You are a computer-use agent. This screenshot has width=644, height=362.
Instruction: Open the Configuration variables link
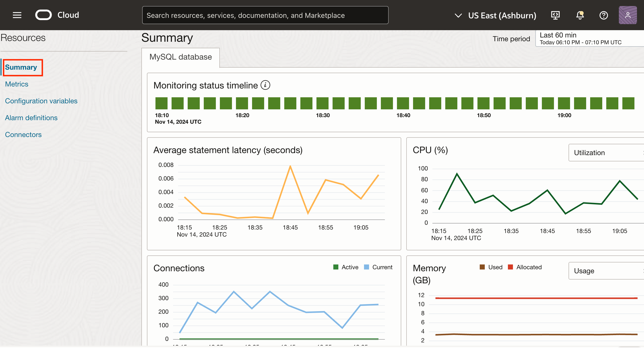41,101
